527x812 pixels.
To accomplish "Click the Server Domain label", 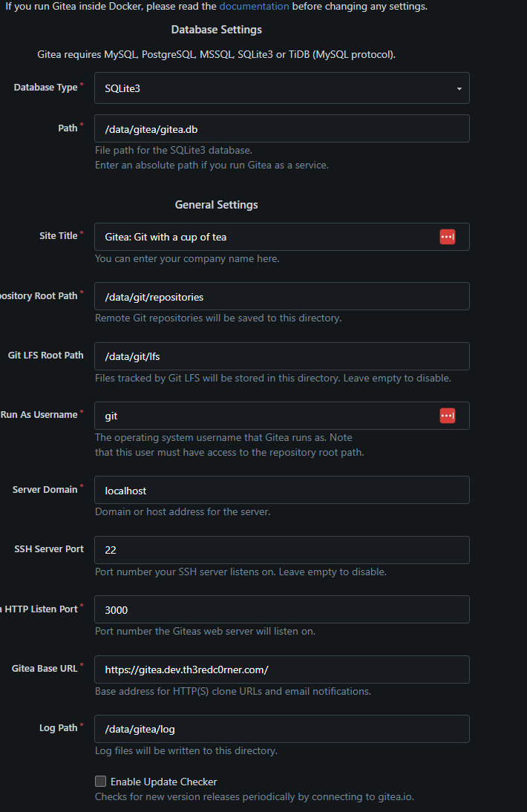I will pos(45,490).
